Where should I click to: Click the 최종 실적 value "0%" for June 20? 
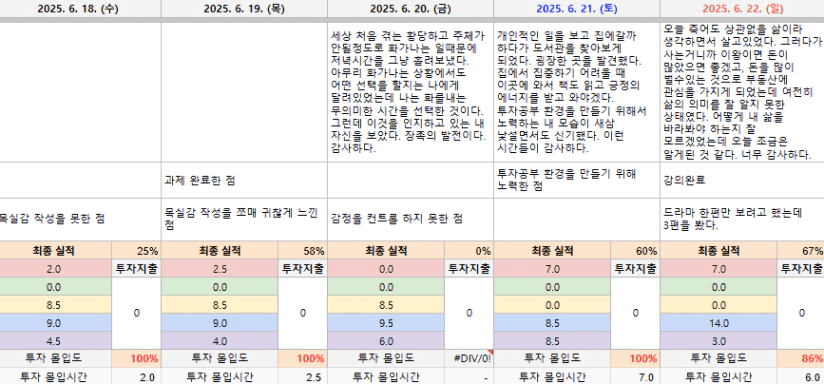[x=469, y=251]
